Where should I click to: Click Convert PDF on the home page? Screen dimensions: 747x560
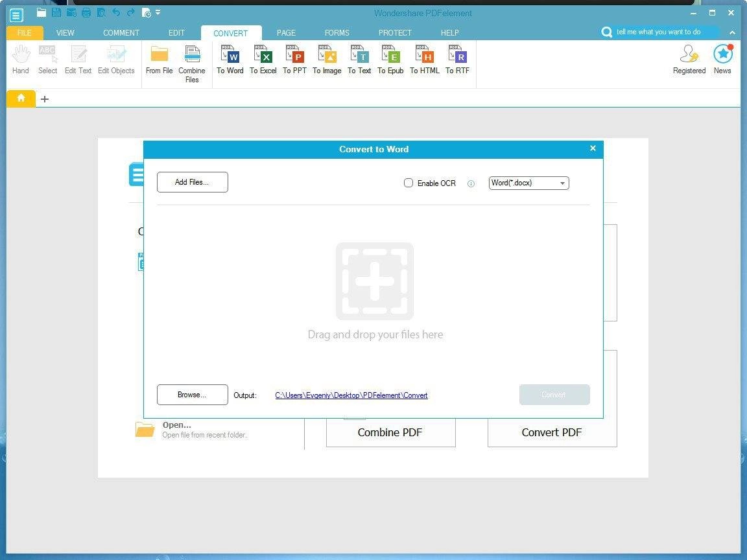point(552,432)
